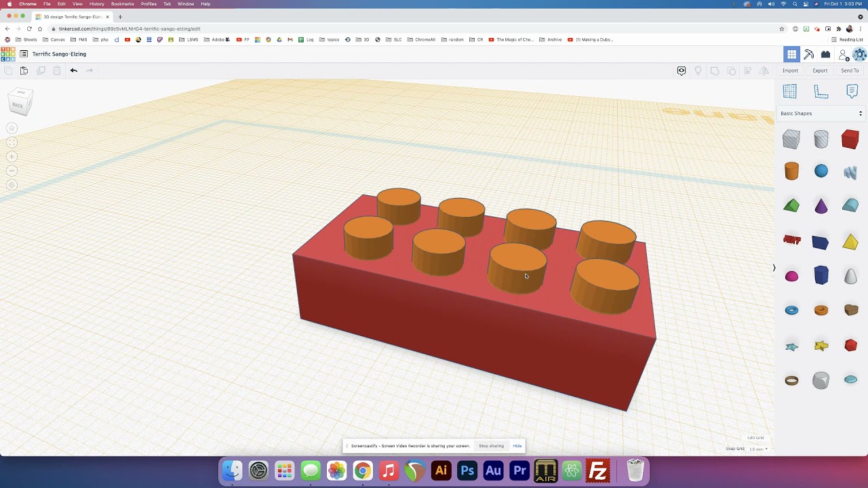Click the Paste icon in the toolbar
Screen dimensions: 868x488
(x=24, y=70)
